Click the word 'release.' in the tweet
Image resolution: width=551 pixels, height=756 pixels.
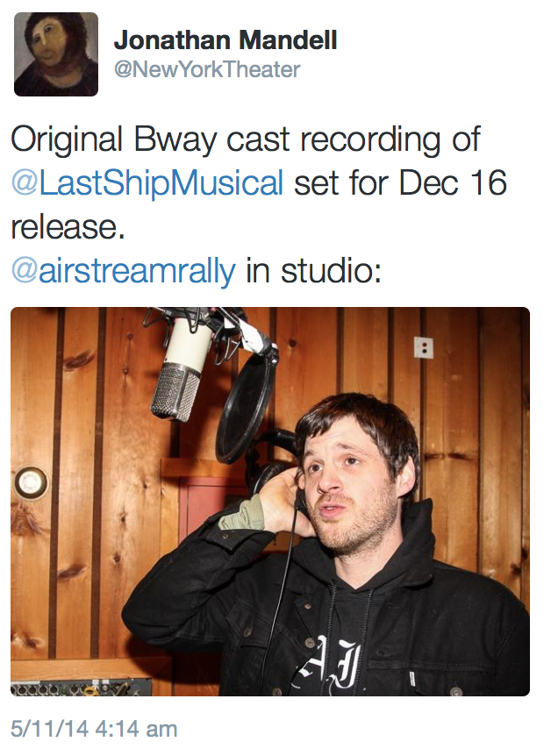(x=68, y=227)
